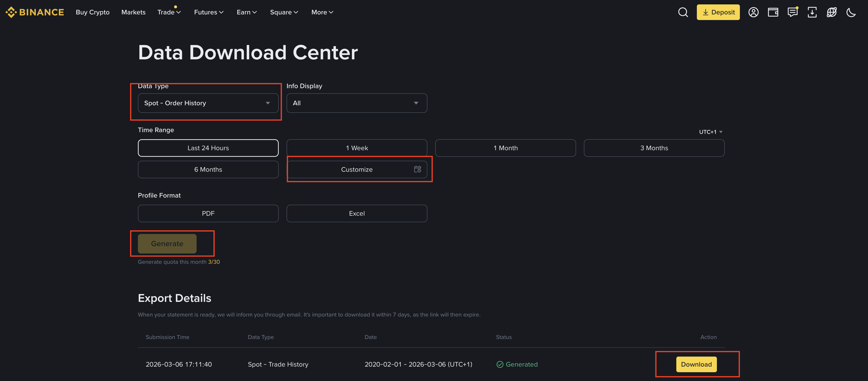Select Excel profile format
The image size is (868, 381).
click(356, 213)
